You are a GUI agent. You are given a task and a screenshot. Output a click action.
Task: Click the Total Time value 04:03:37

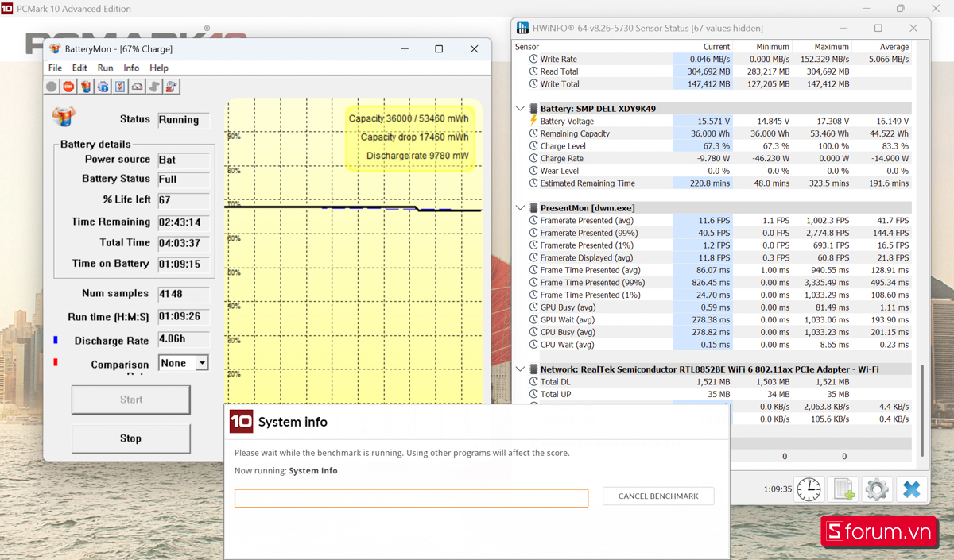pos(184,243)
